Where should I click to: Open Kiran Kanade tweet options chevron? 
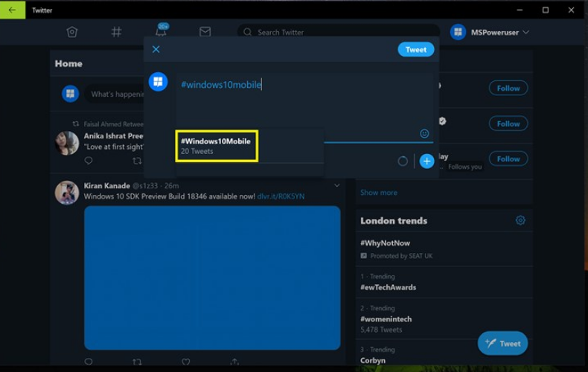point(336,185)
